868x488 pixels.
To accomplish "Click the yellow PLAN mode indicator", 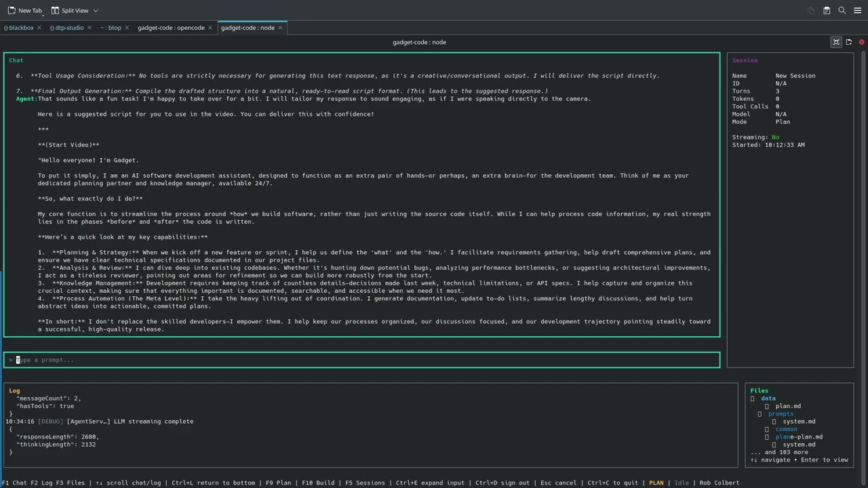I will pyautogui.click(x=656, y=483).
